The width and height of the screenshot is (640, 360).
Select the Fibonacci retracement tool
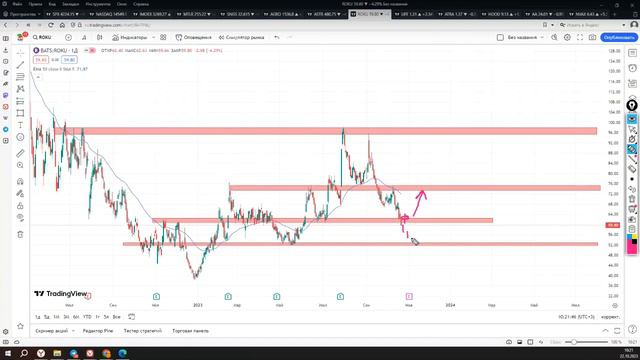pyautogui.click(x=20, y=77)
